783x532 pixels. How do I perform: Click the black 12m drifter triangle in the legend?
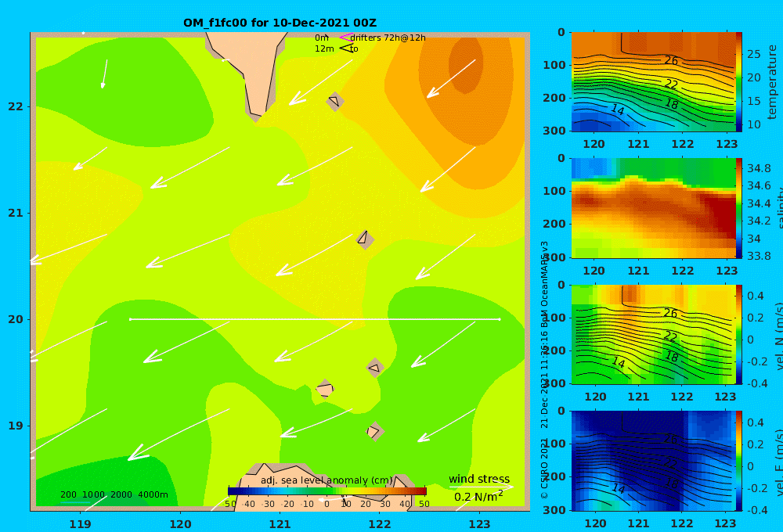[x=347, y=49]
